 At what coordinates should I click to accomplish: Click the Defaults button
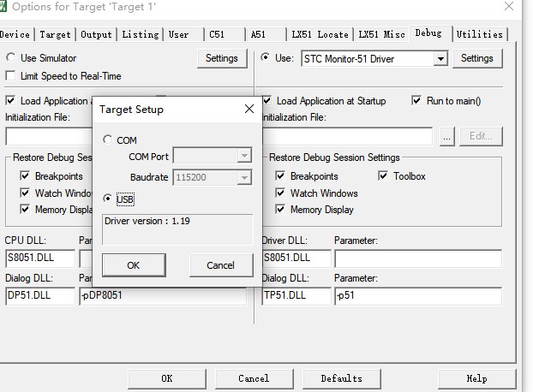point(342,378)
